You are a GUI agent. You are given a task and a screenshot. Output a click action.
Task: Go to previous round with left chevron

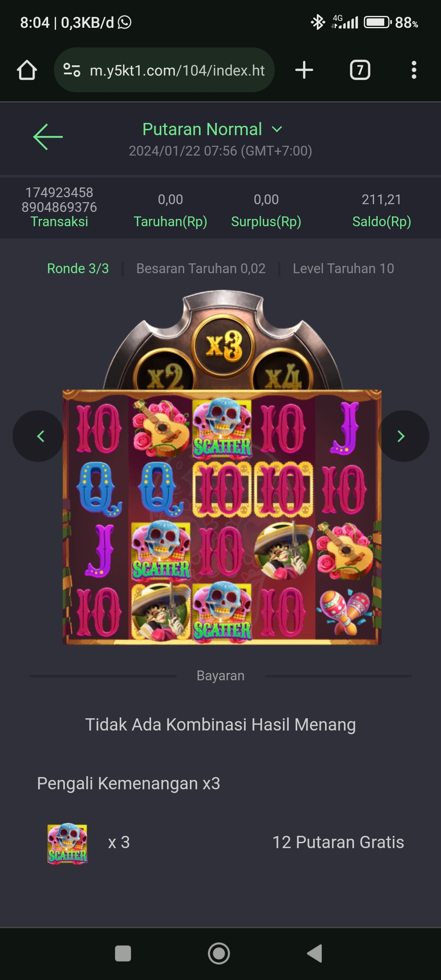point(38,436)
